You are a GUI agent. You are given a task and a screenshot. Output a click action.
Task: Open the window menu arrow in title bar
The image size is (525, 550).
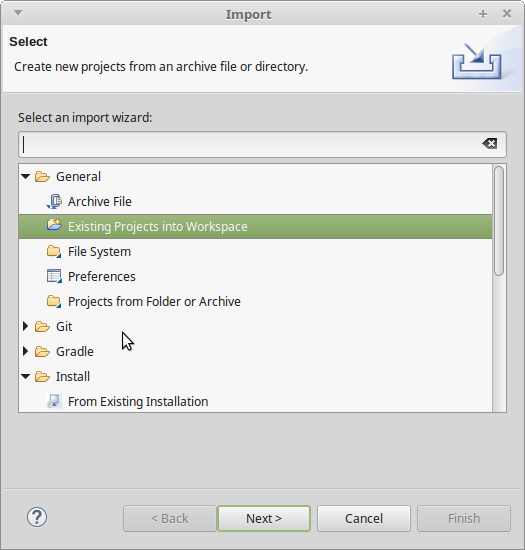tap(18, 13)
